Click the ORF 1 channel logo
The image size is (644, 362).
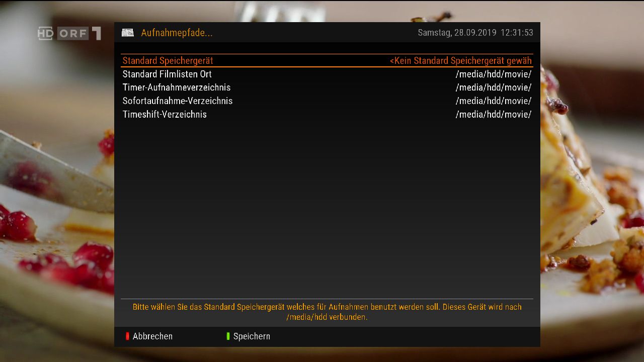69,34
